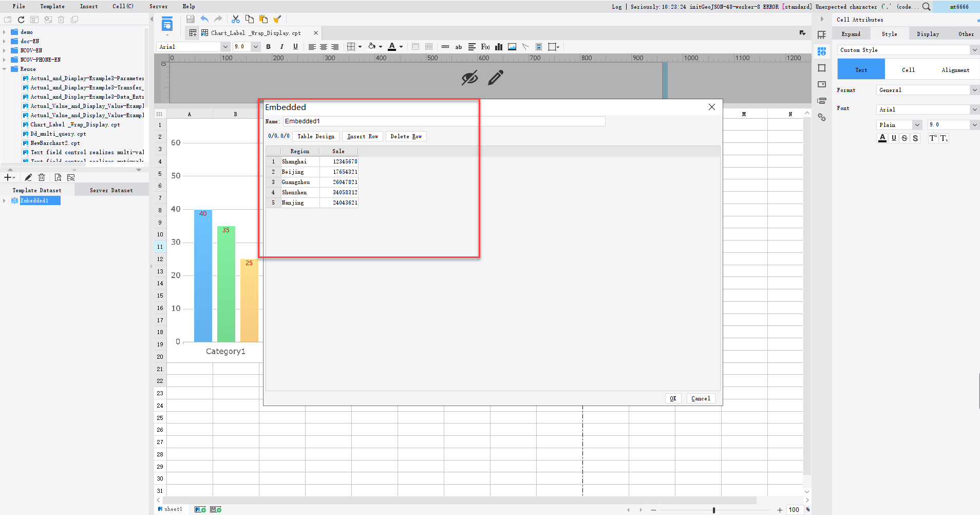Image resolution: width=980 pixels, height=515 pixels.
Task: Select the sheet1 tab at bottom
Action: tap(170, 509)
